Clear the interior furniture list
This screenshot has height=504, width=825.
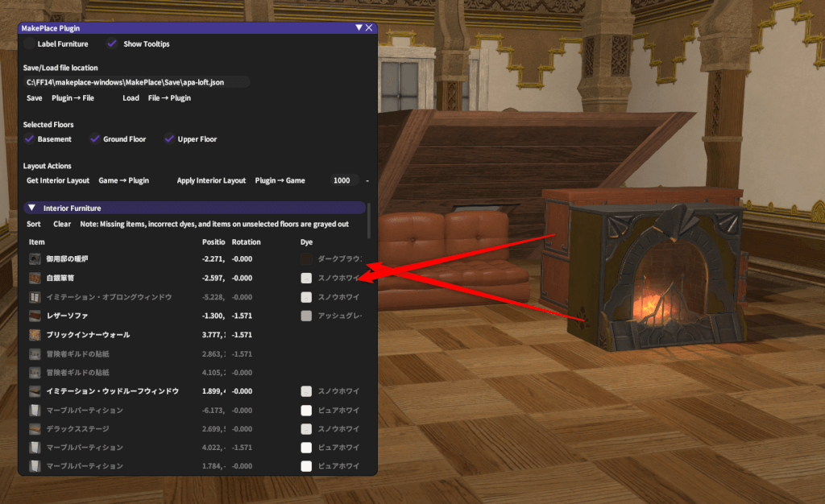[62, 224]
